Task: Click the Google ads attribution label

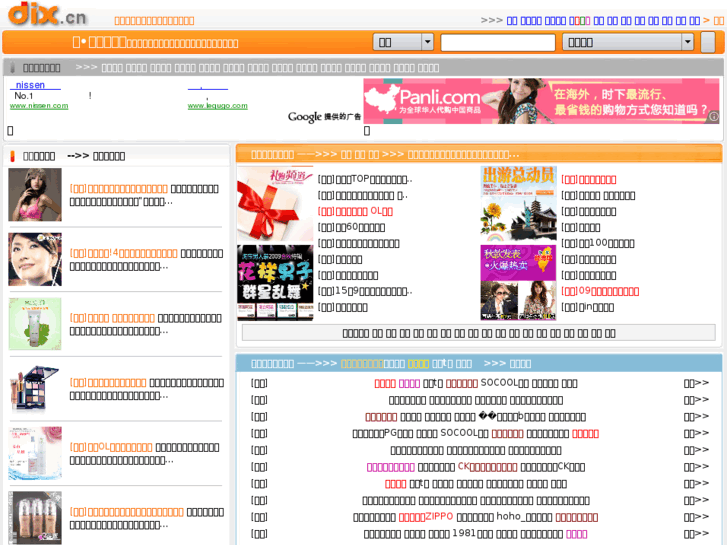Action: [x=324, y=117]
